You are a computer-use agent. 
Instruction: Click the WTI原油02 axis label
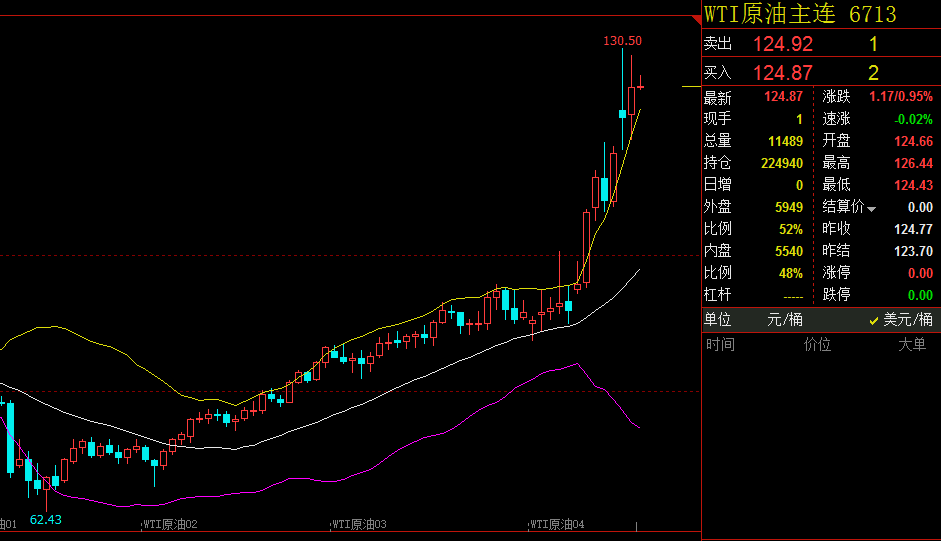[x=170, y=524]
